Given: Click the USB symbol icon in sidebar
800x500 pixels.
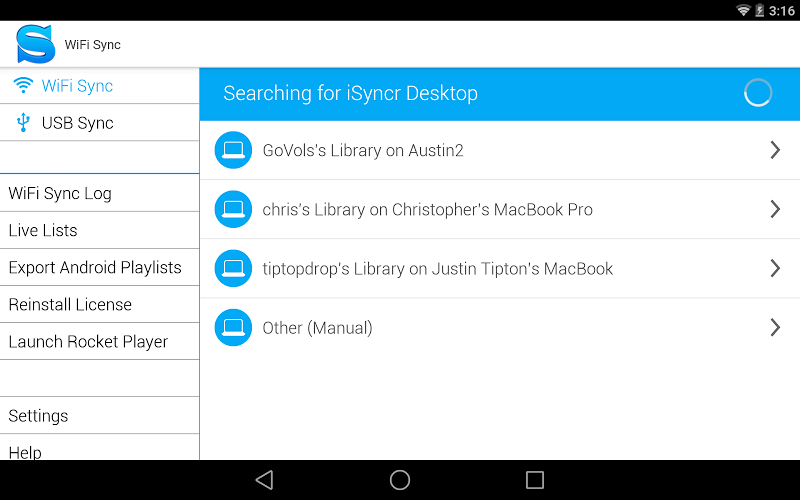Looking at the screenshot, I should pyautogui.click(x=23, y=123).
